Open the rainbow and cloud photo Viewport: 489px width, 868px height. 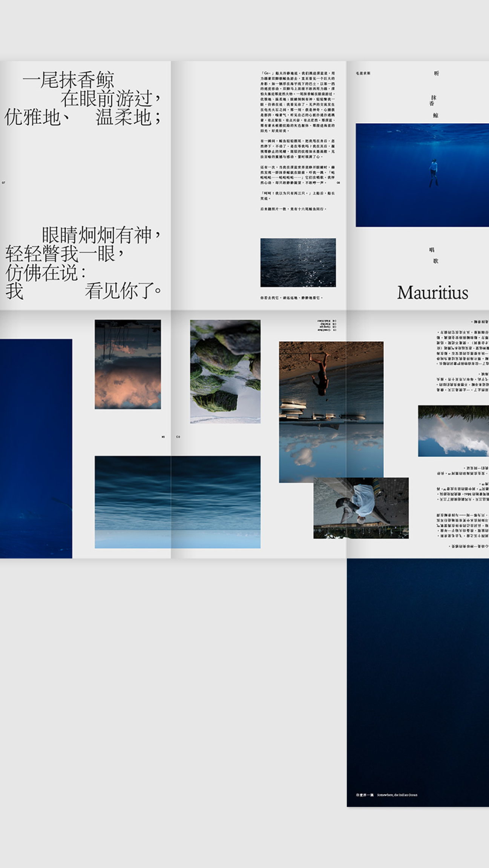click(453, 431)
